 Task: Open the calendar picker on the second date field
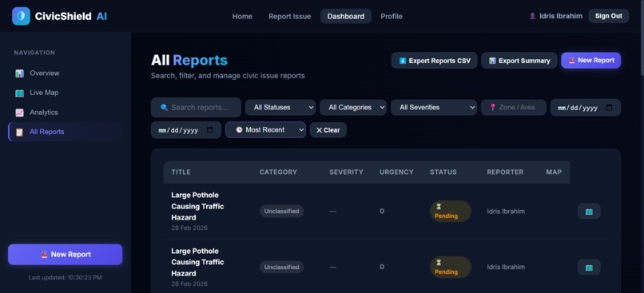tap(209, 130)
